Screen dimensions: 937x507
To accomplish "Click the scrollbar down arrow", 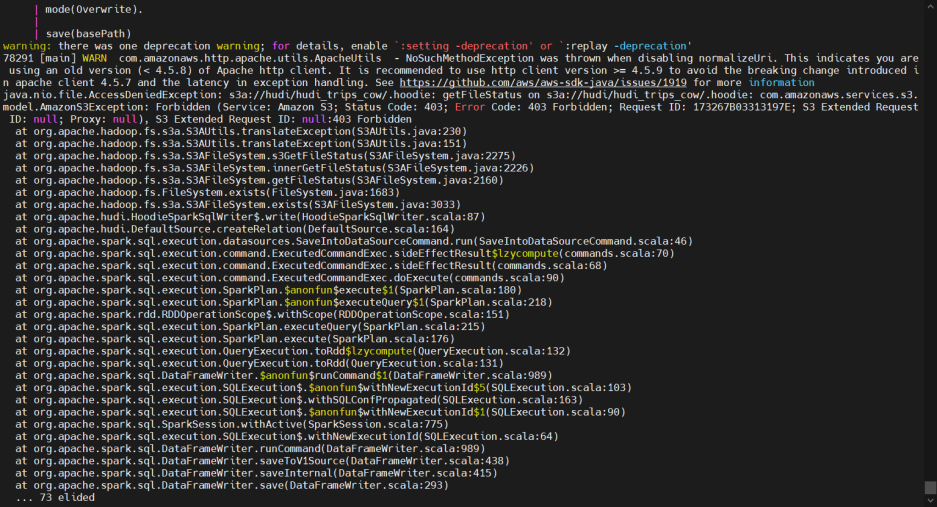I will (x=930, y=501).
